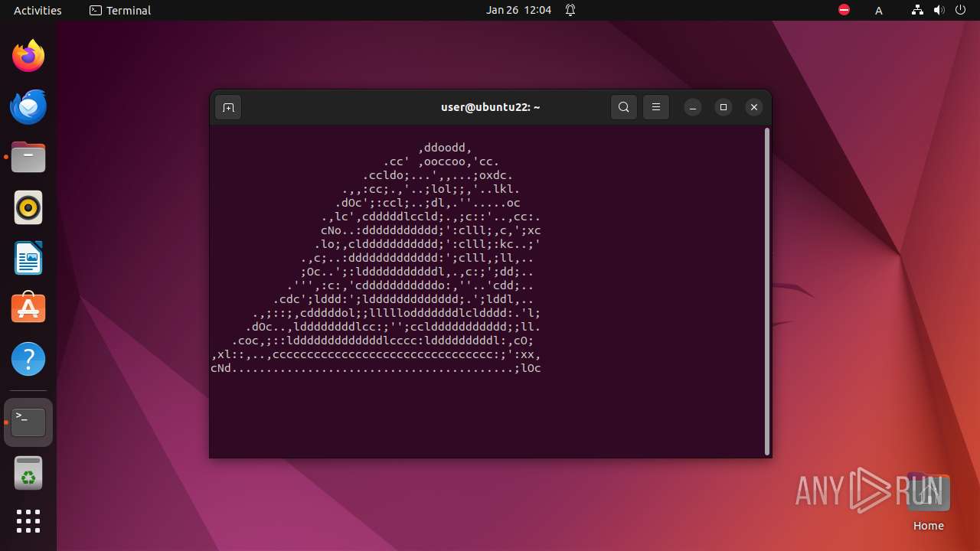Launch Firefox from the dock
This screenshot has height=551, width=980.
click(28, 56)
